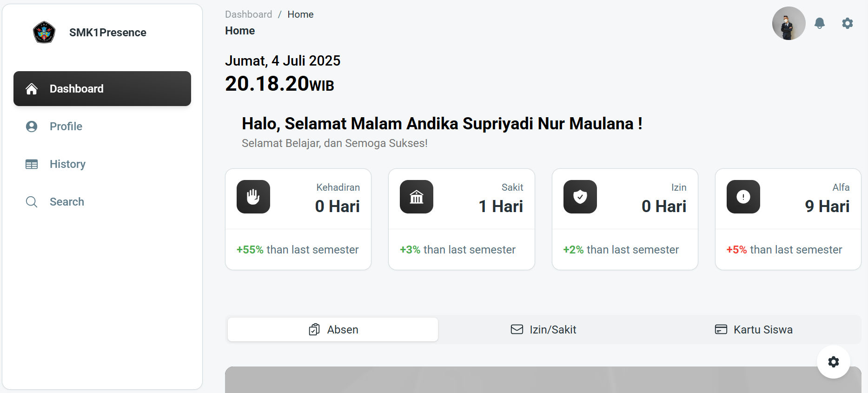Switch to the Kartu Siswa tab
Viewport: 868px width, 393px height.
click(x=754, y=330)
